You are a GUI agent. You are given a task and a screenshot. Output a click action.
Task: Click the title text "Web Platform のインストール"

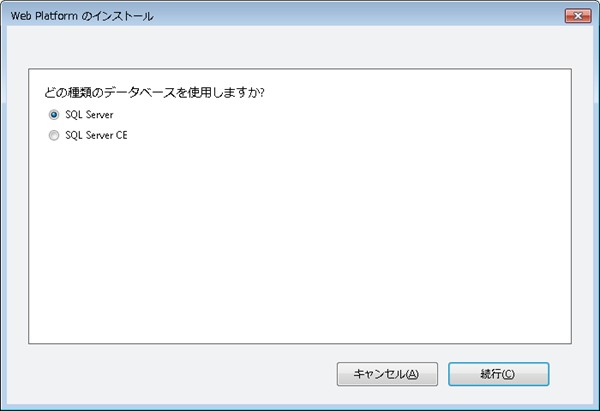click(82, 17)
